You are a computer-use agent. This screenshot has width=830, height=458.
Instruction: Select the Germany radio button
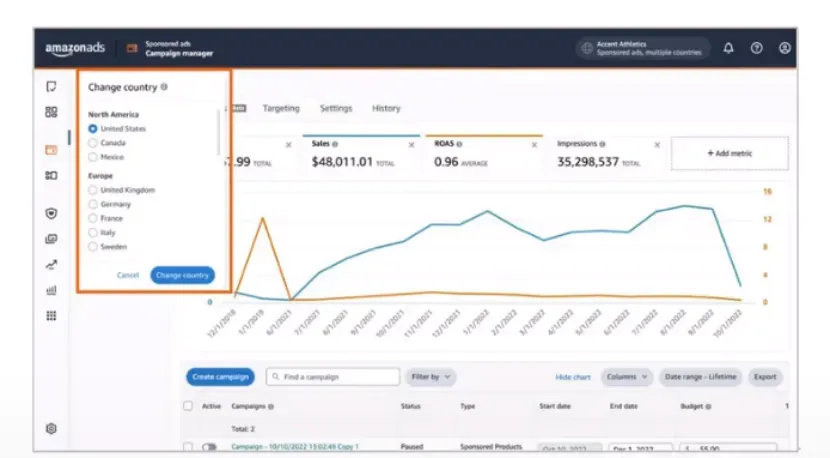(x=93, y=204)
